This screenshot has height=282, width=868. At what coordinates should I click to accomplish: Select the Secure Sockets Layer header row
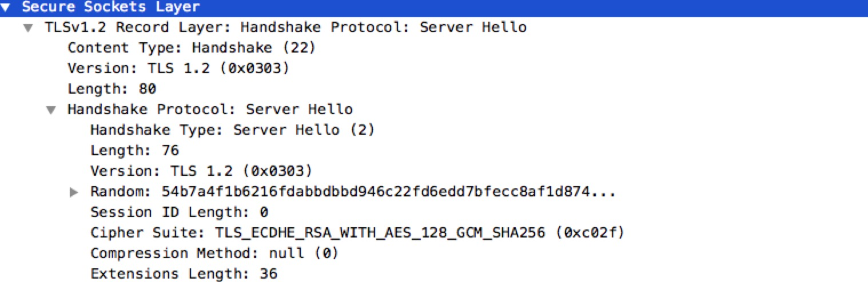pos(111,7)
